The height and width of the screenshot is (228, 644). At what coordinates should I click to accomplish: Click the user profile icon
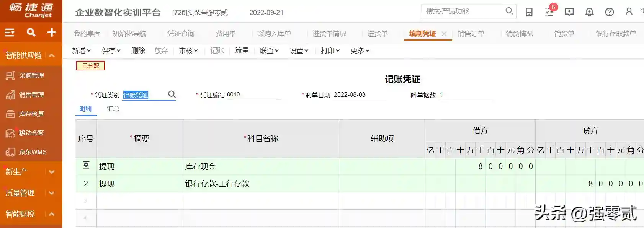[x=629, y=12]
